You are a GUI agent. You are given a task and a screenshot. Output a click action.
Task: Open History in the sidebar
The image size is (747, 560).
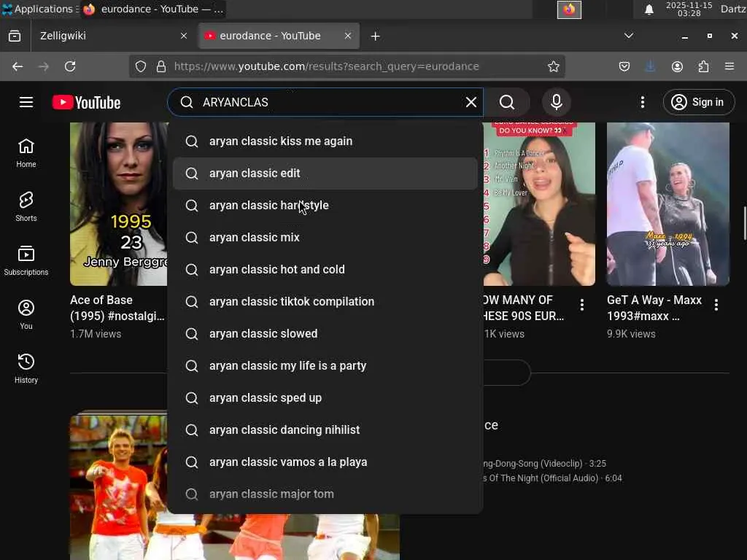pyautogui.click(x=26, y=368)
